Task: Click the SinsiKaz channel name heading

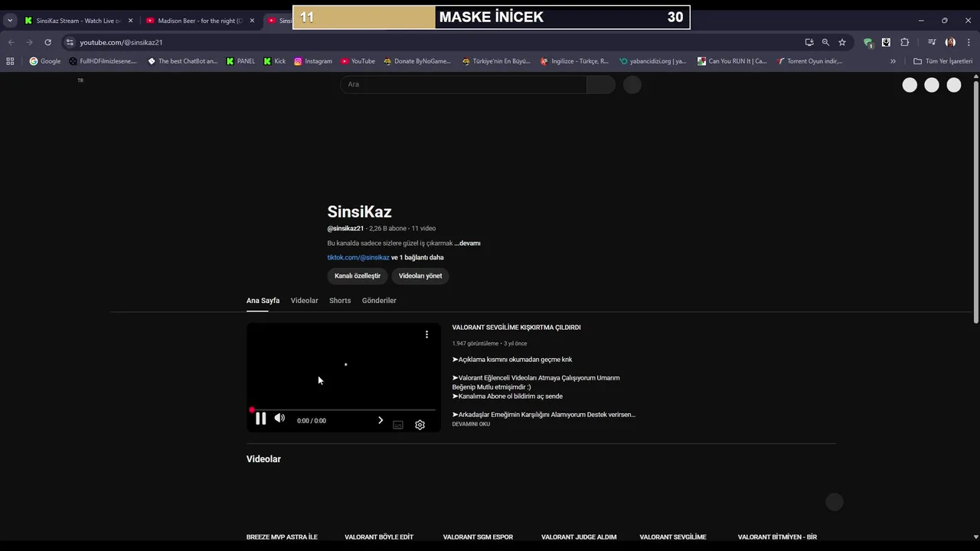Action: 359,212
